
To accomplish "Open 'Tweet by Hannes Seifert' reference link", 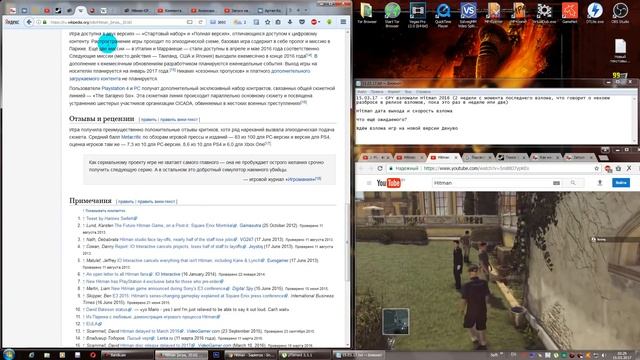I will pos(111,218).
